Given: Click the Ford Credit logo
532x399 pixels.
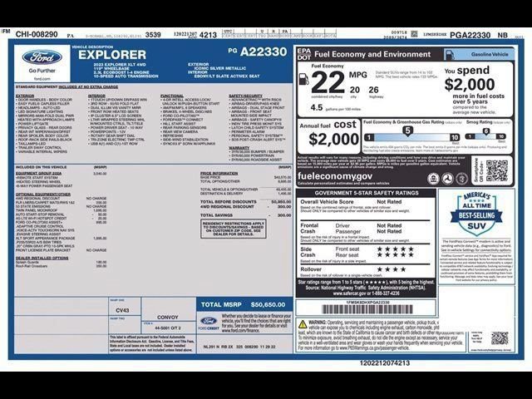Looking at the screenshot, I should pyautogui.click(x=209, y=323).
